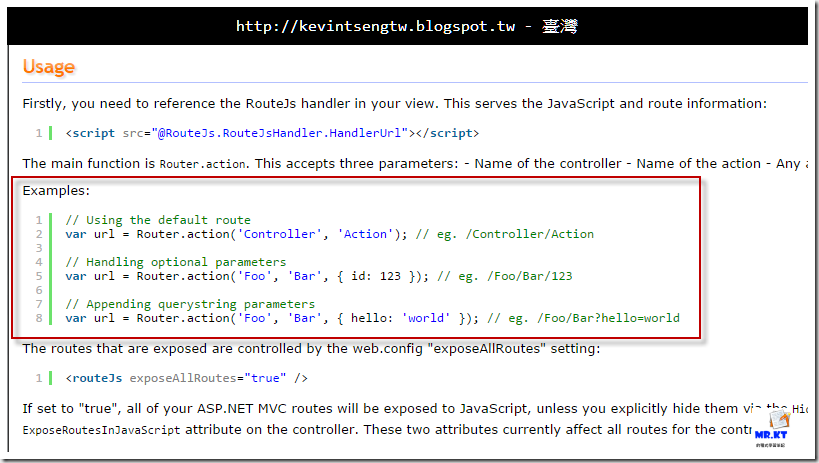Click the '/Foo/Bar?hello=world' example comment

[x=583, y=318]
